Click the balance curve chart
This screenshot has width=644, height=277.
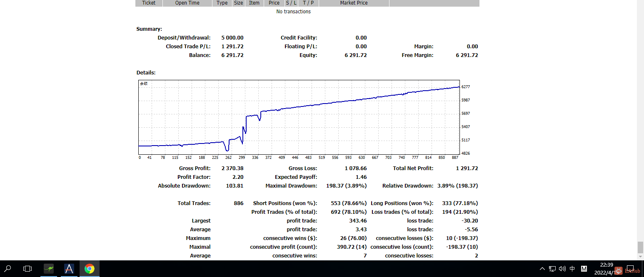299,117
